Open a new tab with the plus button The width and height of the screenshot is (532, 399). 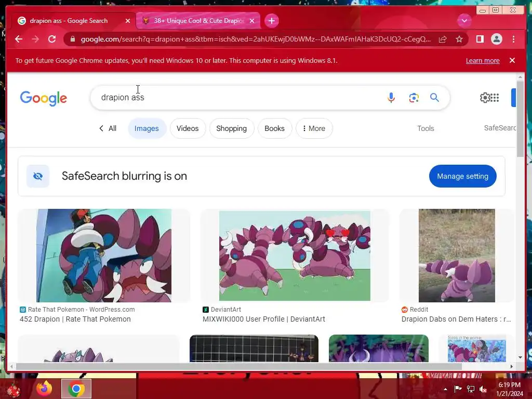pos(271,21)
